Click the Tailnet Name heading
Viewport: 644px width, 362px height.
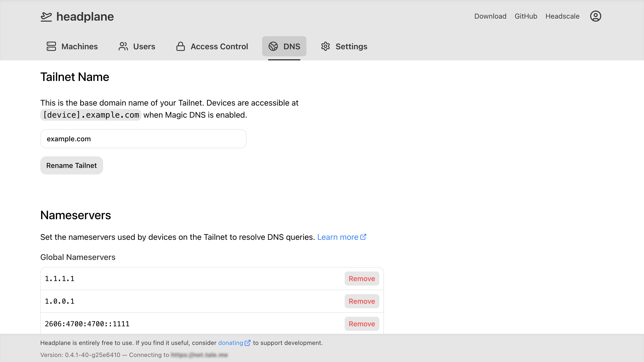75,77
